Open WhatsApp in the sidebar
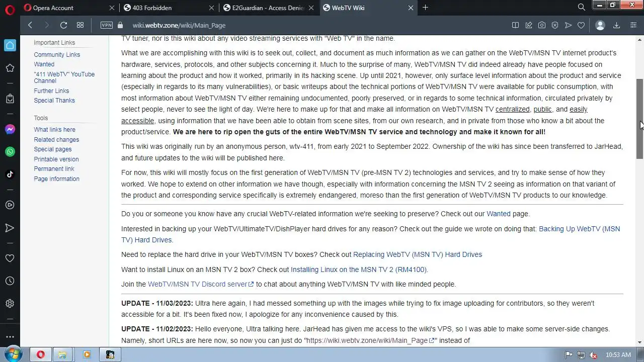Viewport: 644px width, 362px height. (10, 152)
